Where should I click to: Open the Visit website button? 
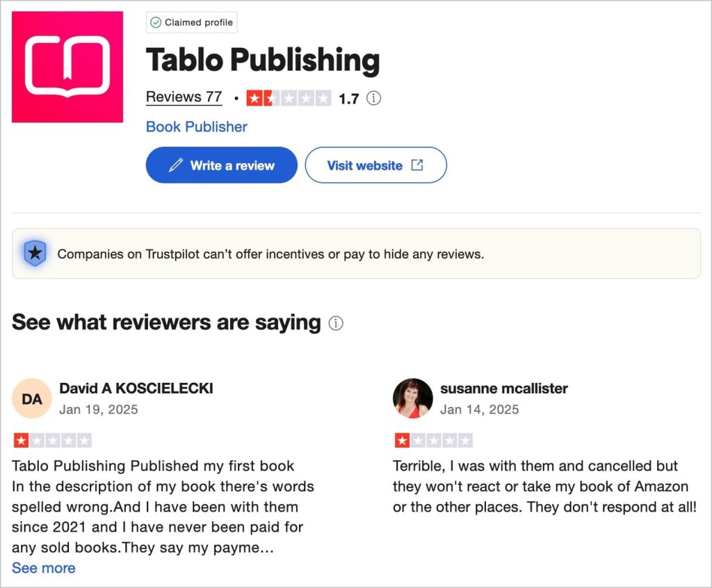point(375,165)
